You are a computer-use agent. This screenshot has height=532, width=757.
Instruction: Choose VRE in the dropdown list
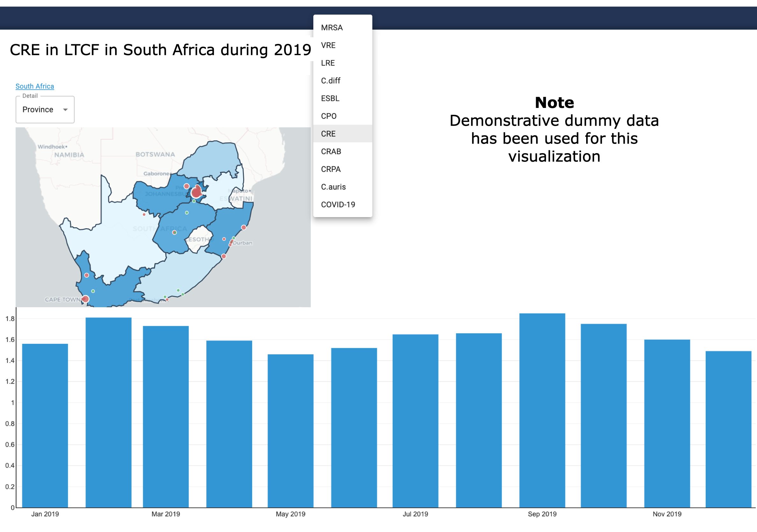328,46
